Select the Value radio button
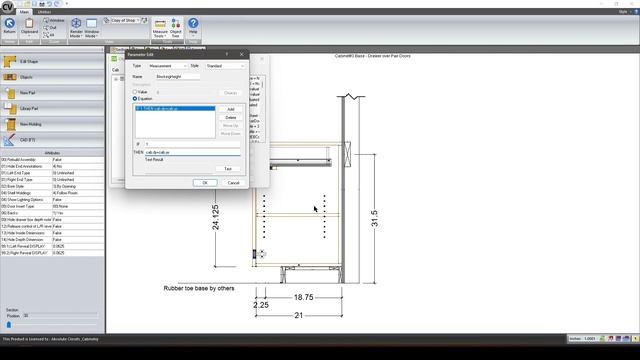Image resolution: width=640 pixels, height=360 pixels. [135, 92]
